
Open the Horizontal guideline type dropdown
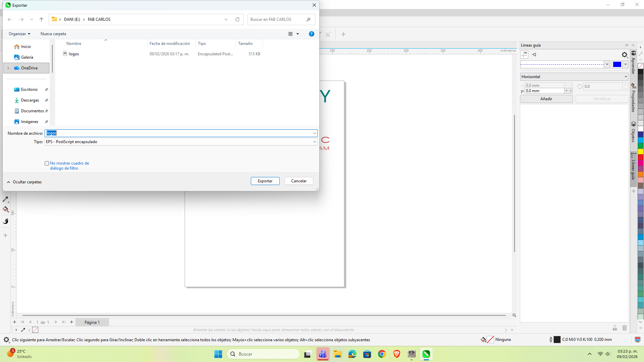(x=574, y=77)
